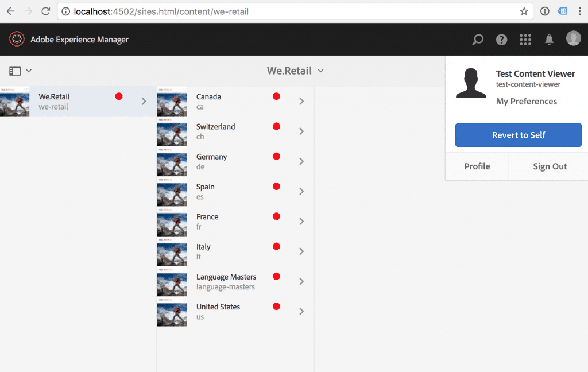Click the Adobe Experience Manager logo icon

(x=17, y=39)
